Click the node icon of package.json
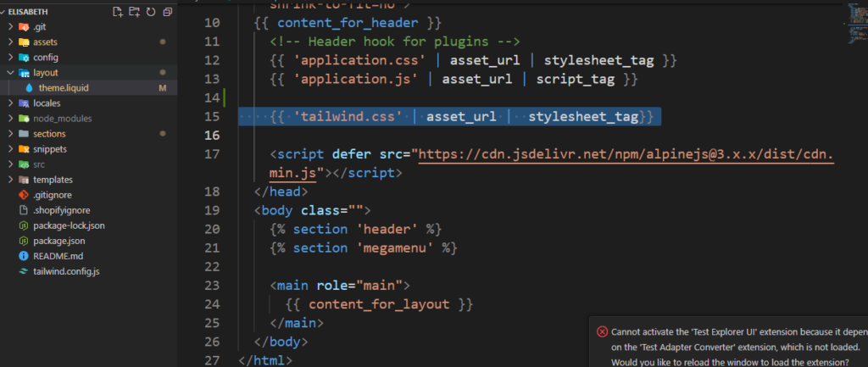 [23, 242]
